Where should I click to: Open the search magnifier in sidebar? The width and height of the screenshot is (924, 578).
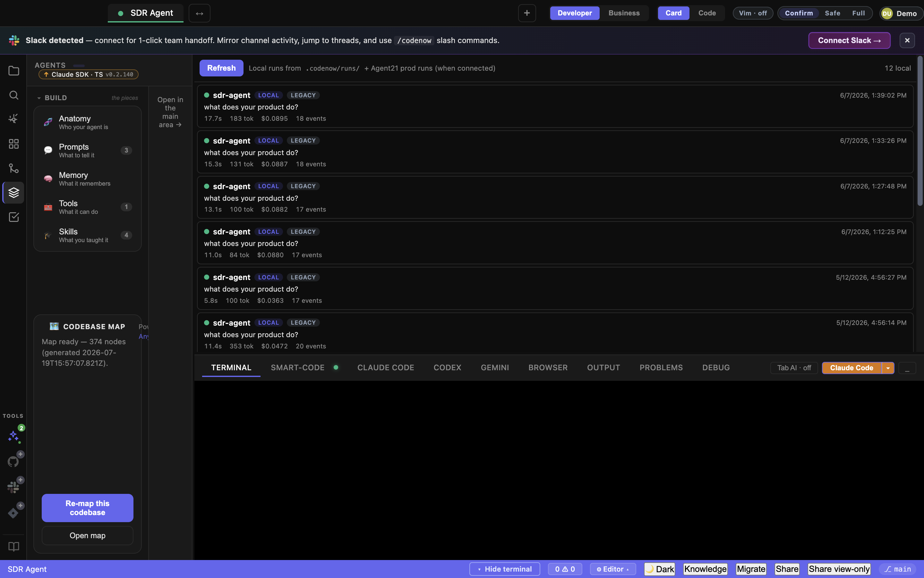(x=14, y=95)
